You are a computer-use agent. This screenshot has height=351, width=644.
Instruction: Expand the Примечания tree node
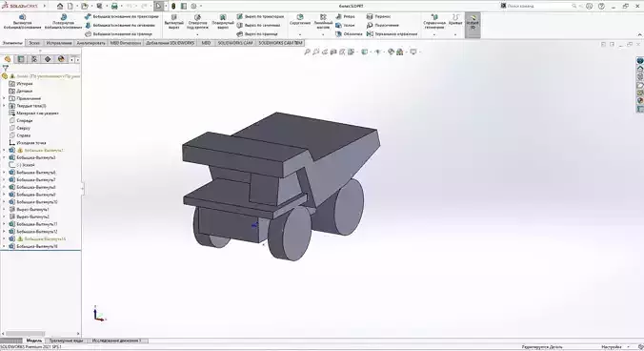point(4,98)
